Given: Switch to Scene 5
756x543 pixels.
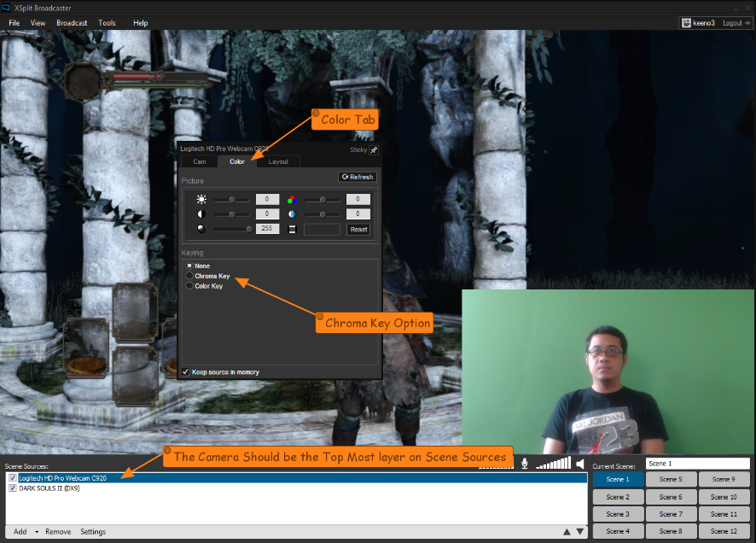Looking at the screenshot, I should pos(671,479).
